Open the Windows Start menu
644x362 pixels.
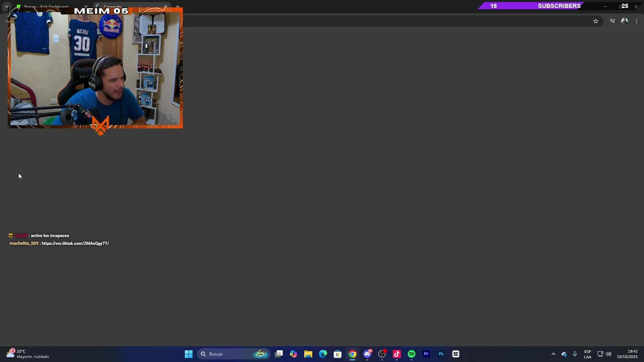189,354
